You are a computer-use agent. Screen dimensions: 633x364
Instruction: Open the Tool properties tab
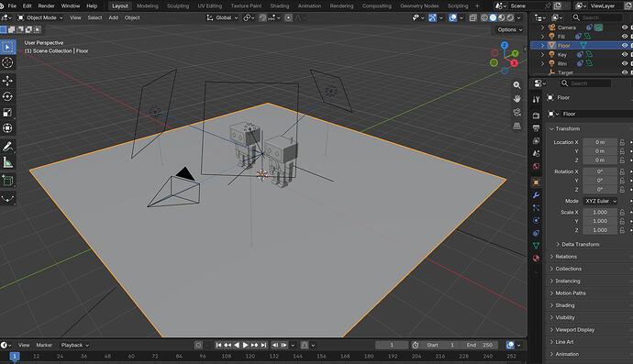[536, 99]
